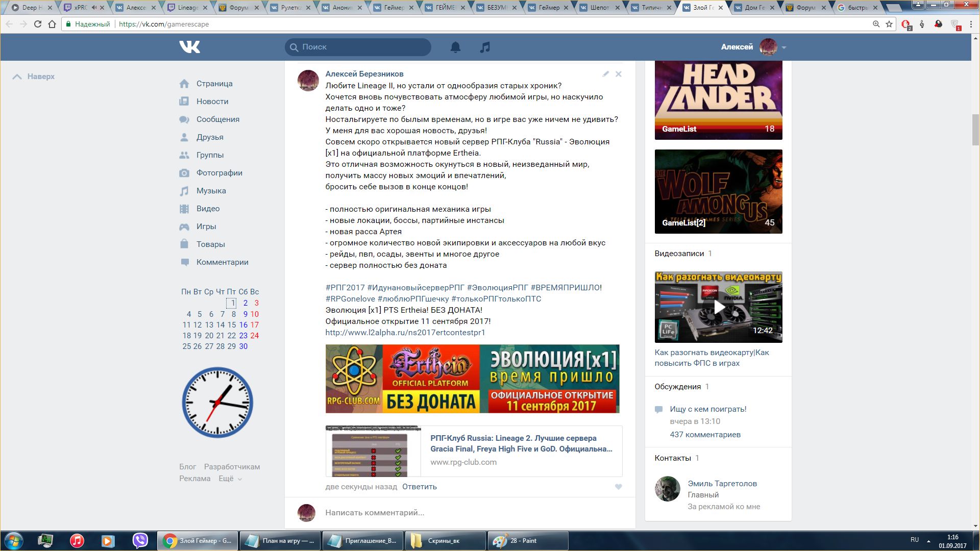This screenshot has width=980, height=551.
Task: Delete the post with the X icon
Action: coord(618,74)
